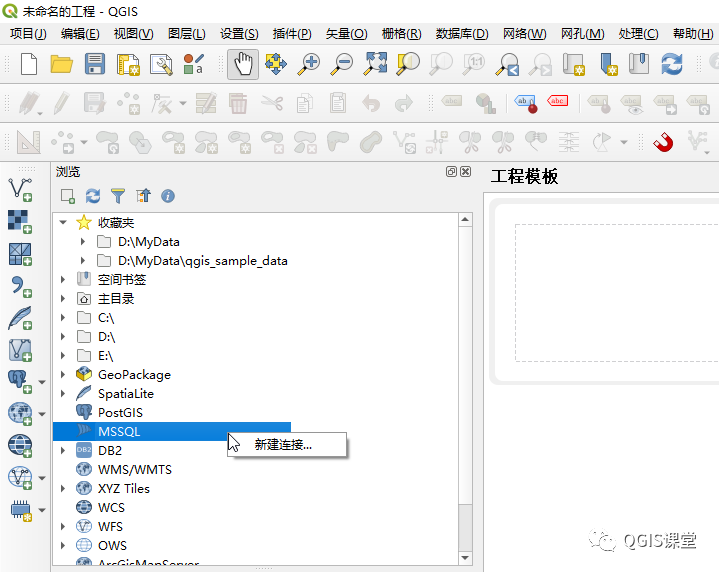Image resolution: width=719 pixels, height=572 pixels.
Task: Click the Zoom Last icon
Action: 508,64
